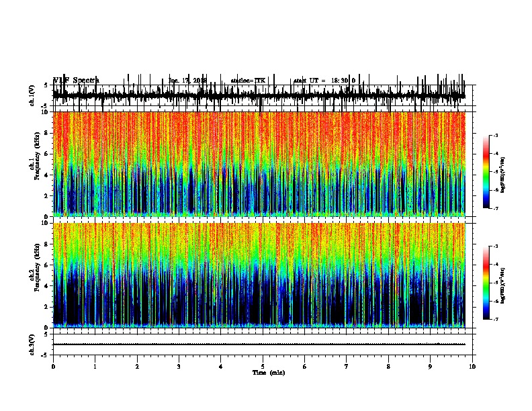
Task: Click time axis tick label '6'
Action: [305, 367]
